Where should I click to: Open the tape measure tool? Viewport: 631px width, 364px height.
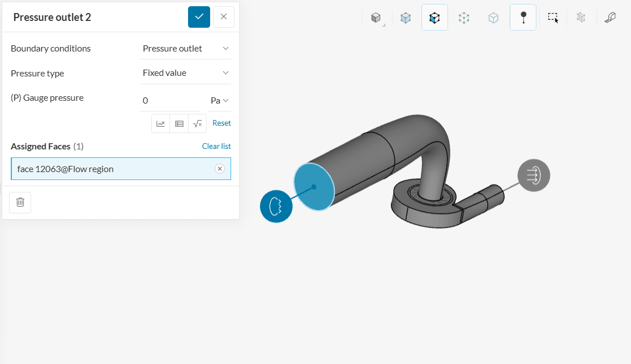click(610, 18)
